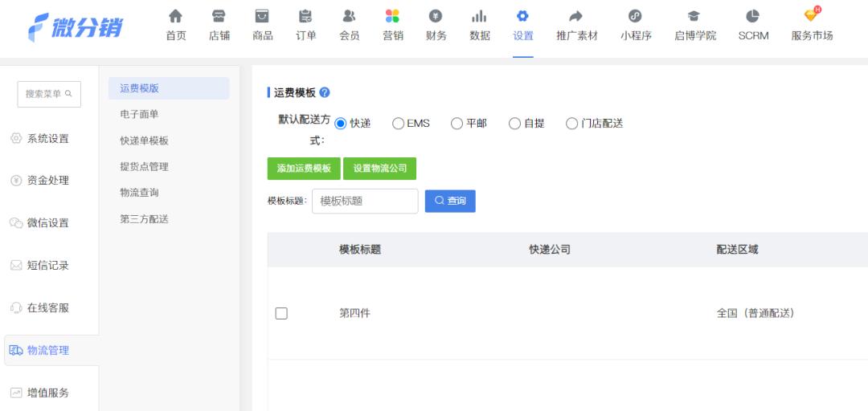The height and width of the screenshot is (411, 868).
Task: Open the 首页 home icon
Action: point(175,16)
